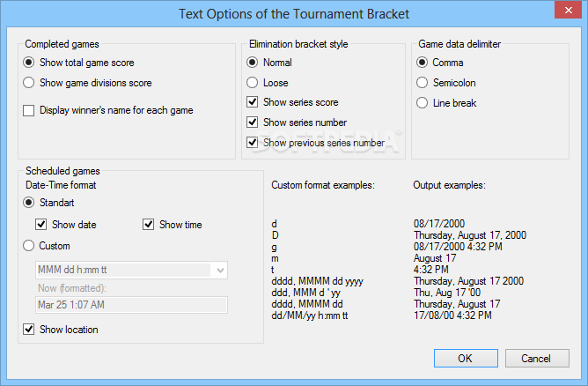Open the custom format dropdown arrow
The image size is (588, 386).
tap(220, 270)
